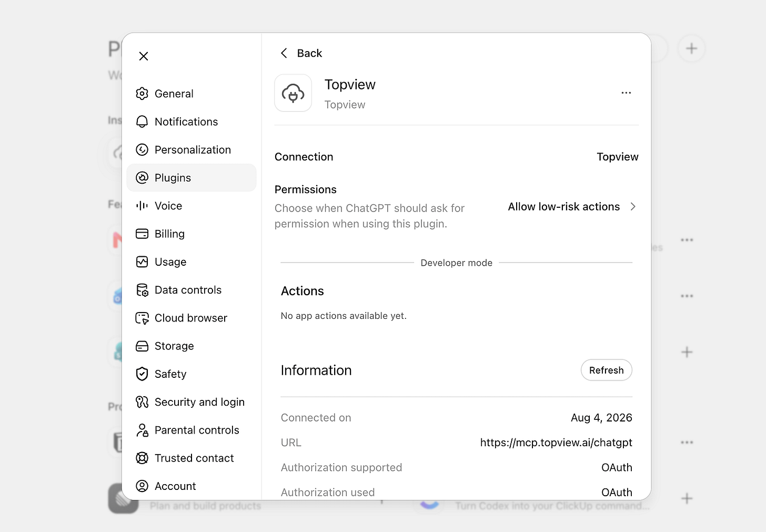The width and height of the screenshot is (766, 532).
Task: Select Parental controls
Action: coord(191,430)
